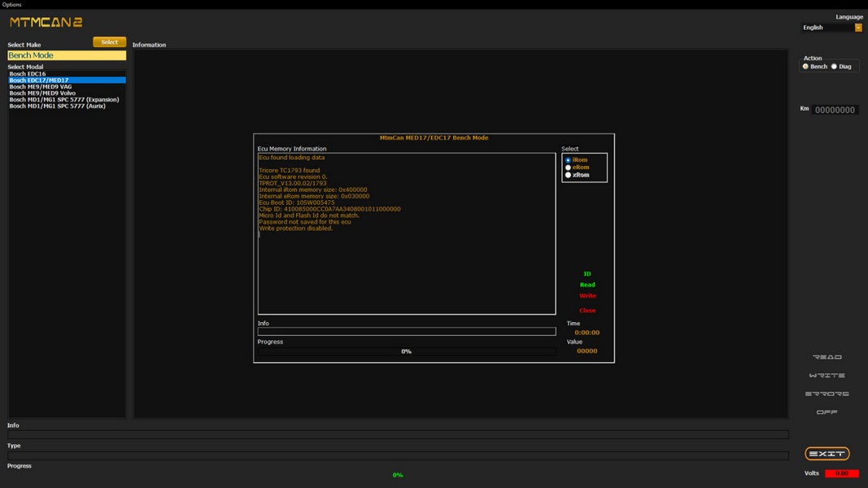Click the 'Internal iRom memory size' line

point(312,190)
